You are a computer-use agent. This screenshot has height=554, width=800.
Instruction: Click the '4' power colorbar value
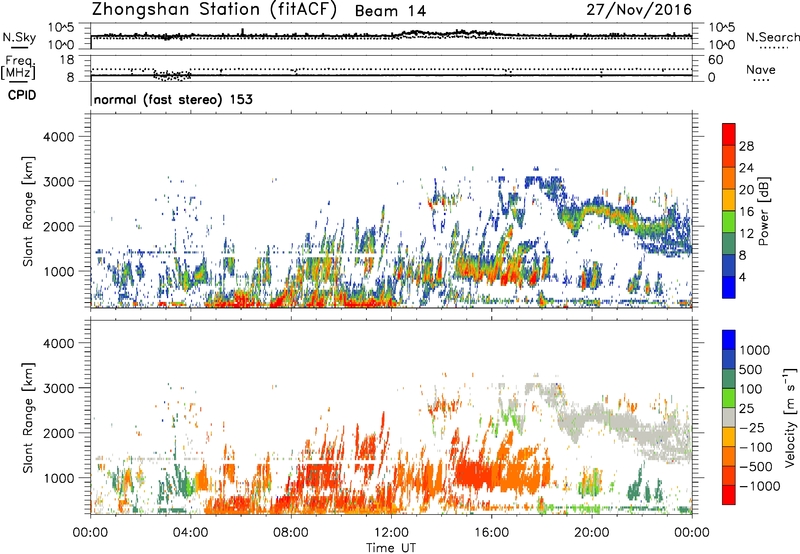click(742, 278)
